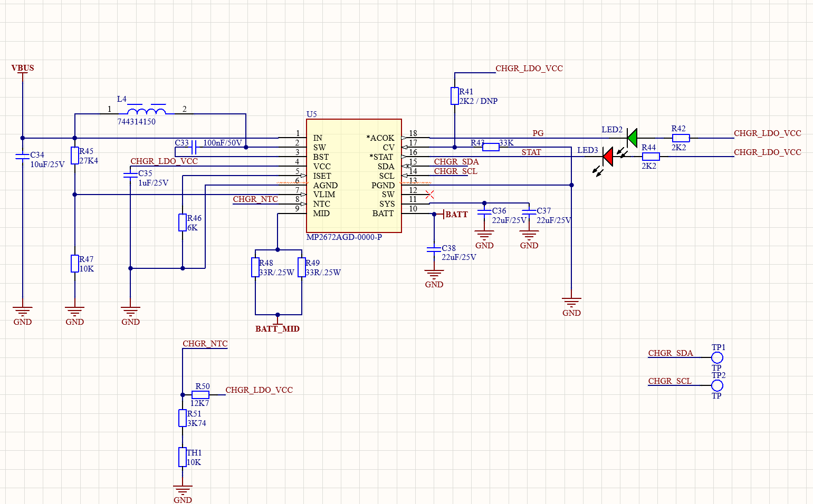
Task: Select test point TP1 circle
Action: click(717, 357)
